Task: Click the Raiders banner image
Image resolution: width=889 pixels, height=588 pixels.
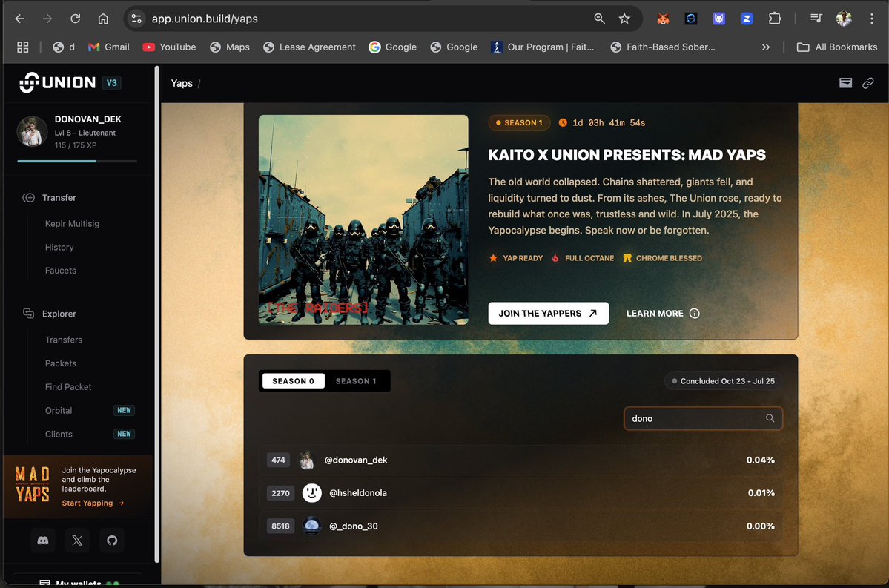Action: (363, 219)
